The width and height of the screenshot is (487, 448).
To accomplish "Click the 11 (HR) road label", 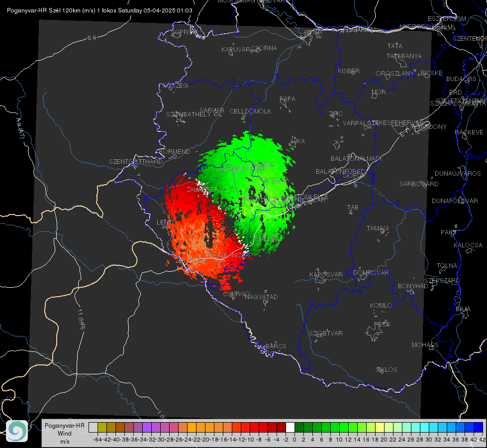I will (82, 319).
